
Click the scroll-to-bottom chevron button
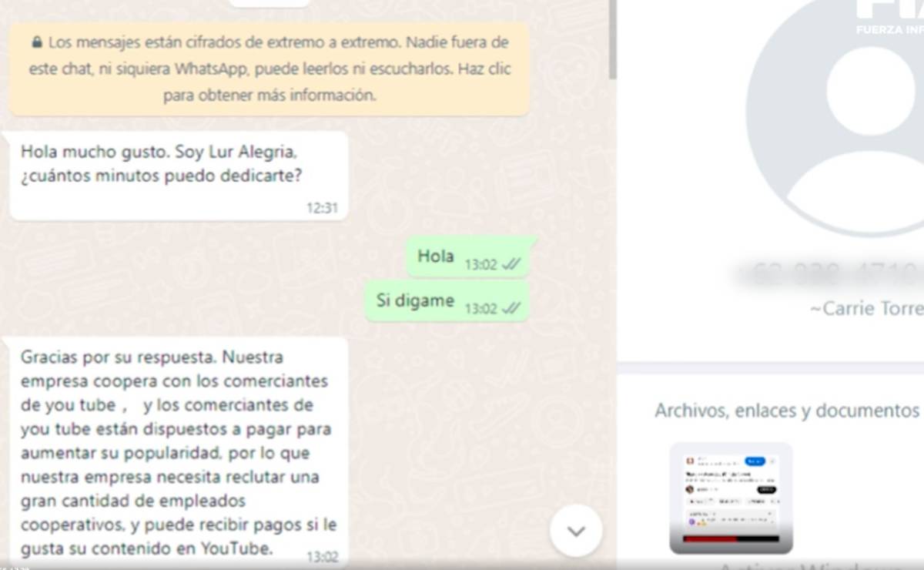coord(576,531)
